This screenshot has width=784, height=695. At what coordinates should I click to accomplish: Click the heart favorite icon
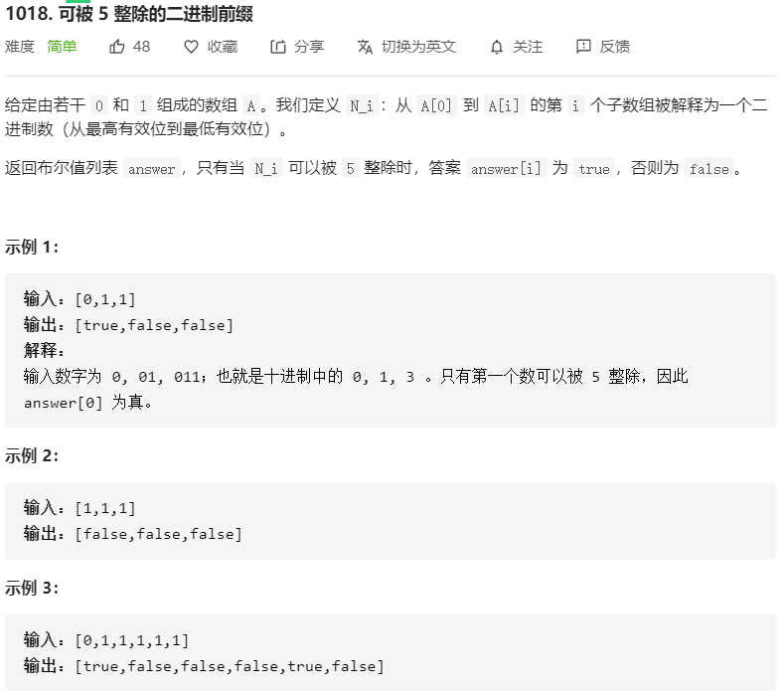point(191,47)
